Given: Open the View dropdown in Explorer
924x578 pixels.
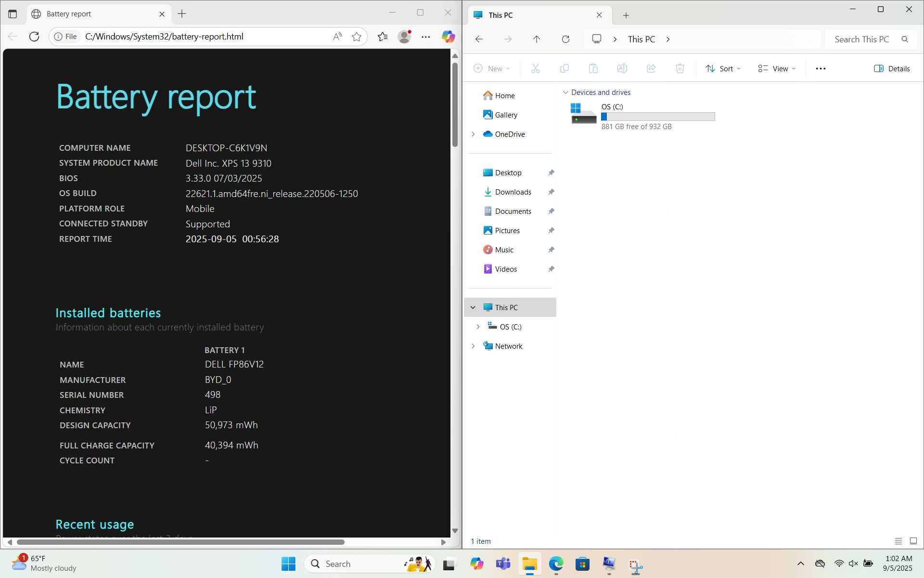Looking at the screenshot, I should click(777, 68).
